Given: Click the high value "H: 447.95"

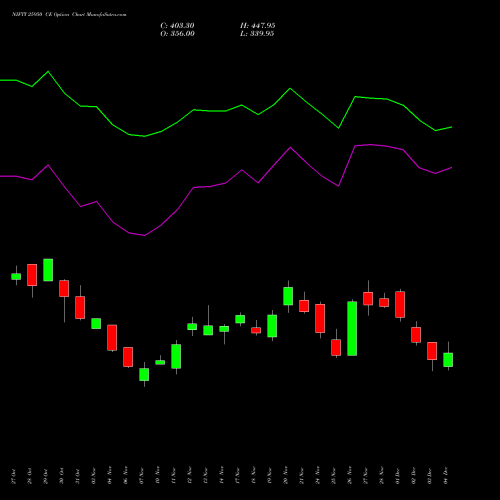Looking at the screenshot, I should (258, 26).
